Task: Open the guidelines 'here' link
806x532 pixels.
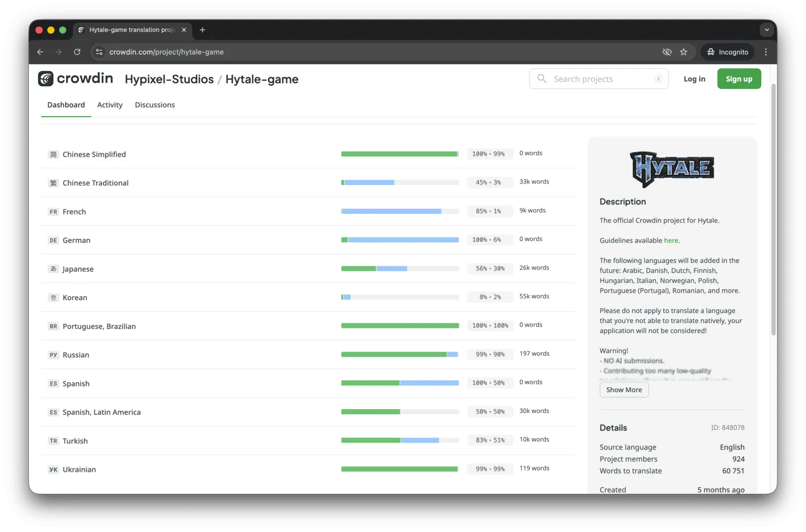Action: tap(671, 240)
